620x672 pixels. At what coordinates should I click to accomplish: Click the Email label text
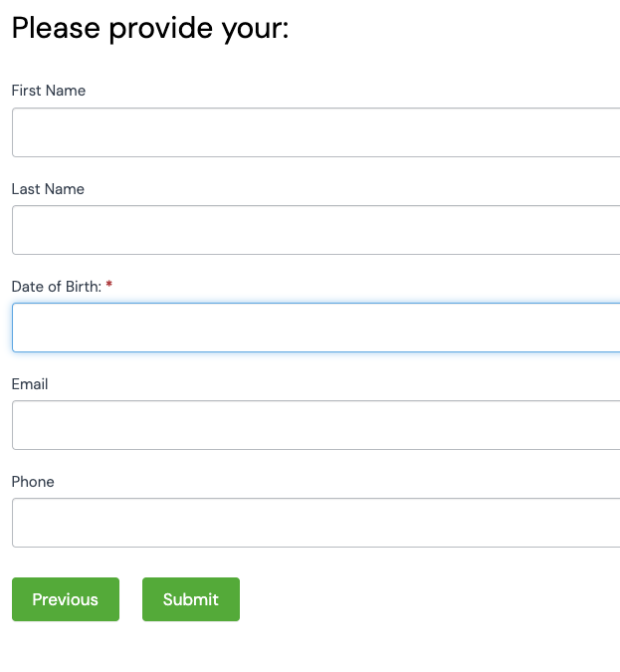click(x=30, y=384)
